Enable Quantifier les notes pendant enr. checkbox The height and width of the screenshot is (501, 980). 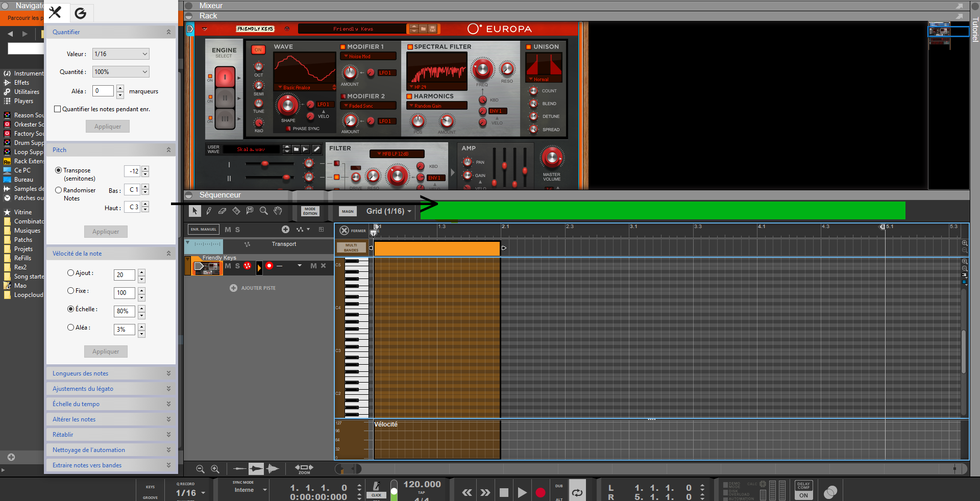tap(58, 109)
